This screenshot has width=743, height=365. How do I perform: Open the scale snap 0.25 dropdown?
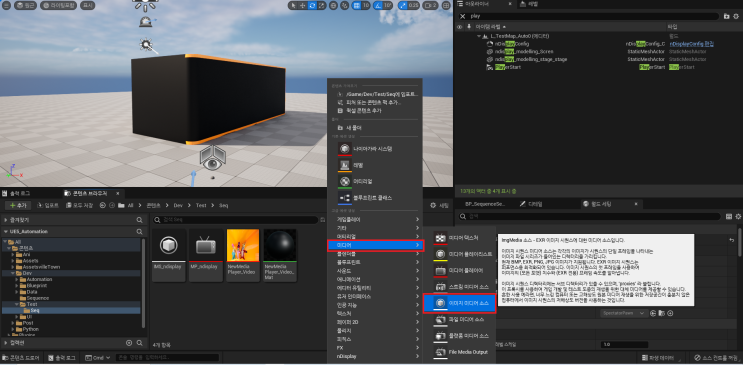[x=413, y=5]
